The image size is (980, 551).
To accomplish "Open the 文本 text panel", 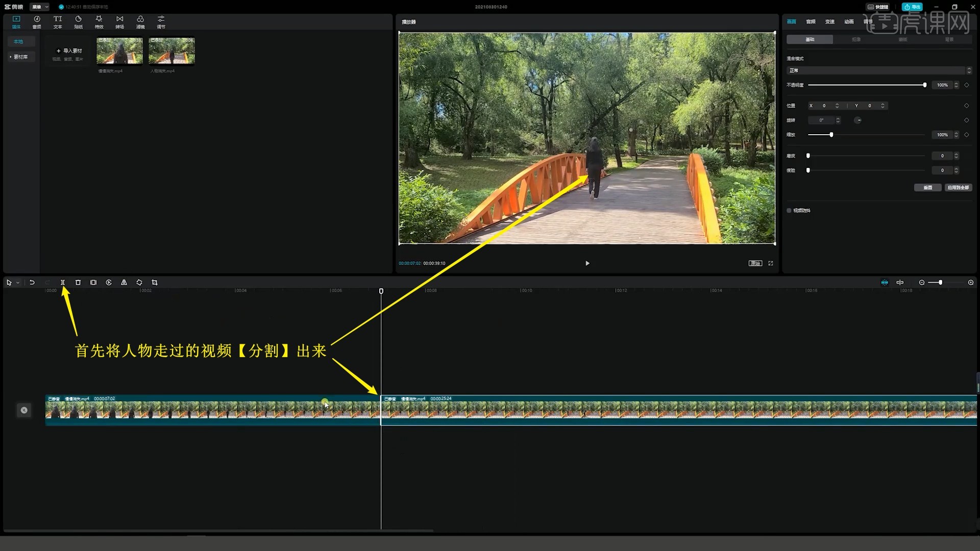I will 58,22.
